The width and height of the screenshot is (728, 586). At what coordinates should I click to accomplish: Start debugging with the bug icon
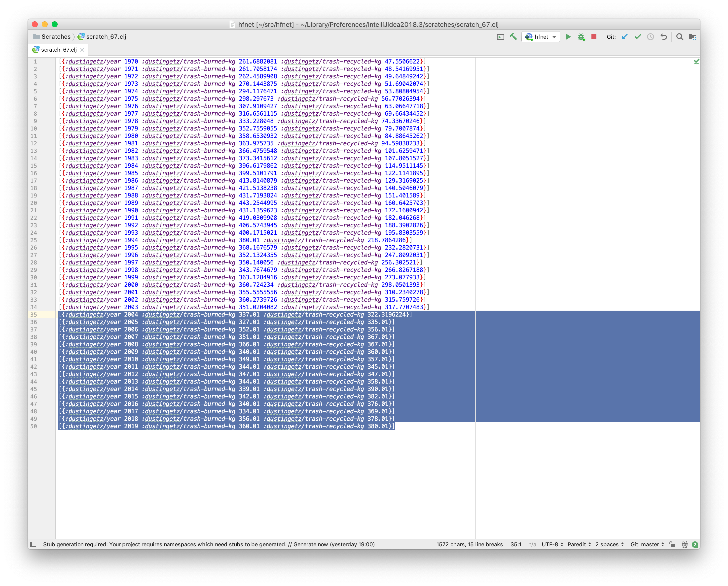click(x=581, y=37)
